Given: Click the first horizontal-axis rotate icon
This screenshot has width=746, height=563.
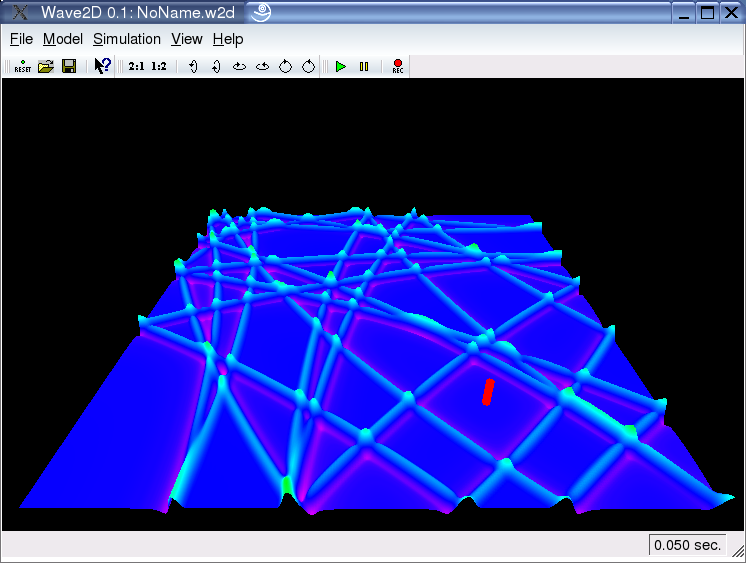Looking at the screenshot, I should (239, 66).
